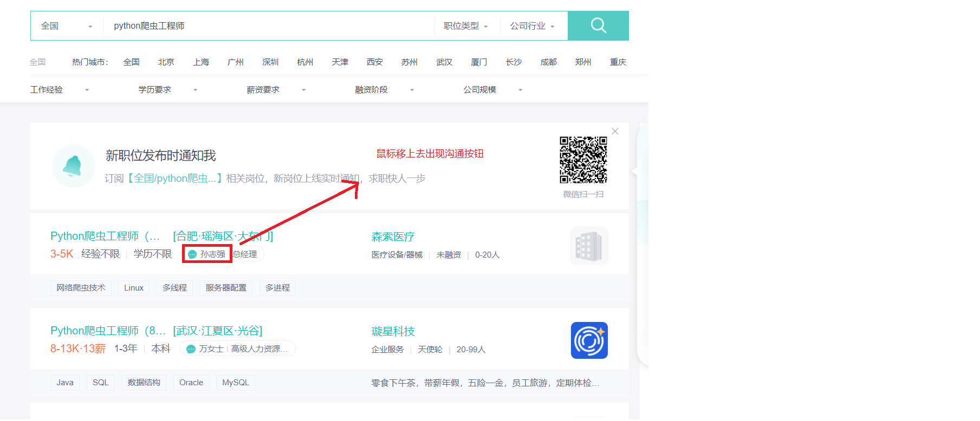This screenshot has width=980, height=421.
Task: Click the WeChat QR code image
Action: [583, 160]
